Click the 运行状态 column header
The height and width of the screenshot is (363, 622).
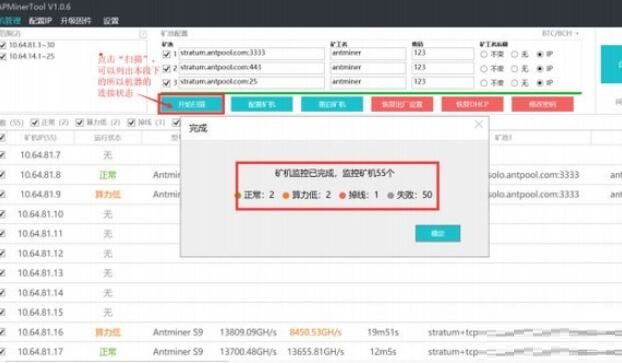(x=108, y=138)
